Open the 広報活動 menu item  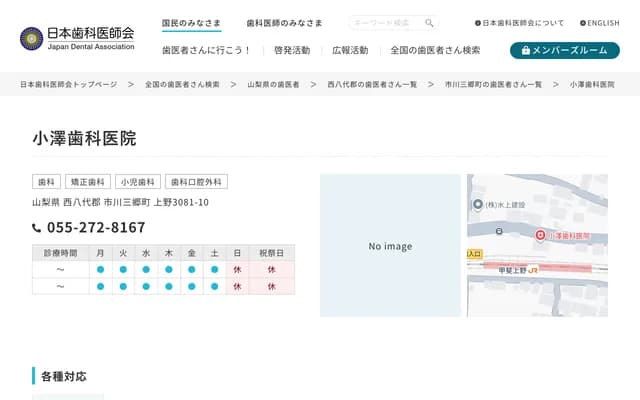tap(350, 50)
